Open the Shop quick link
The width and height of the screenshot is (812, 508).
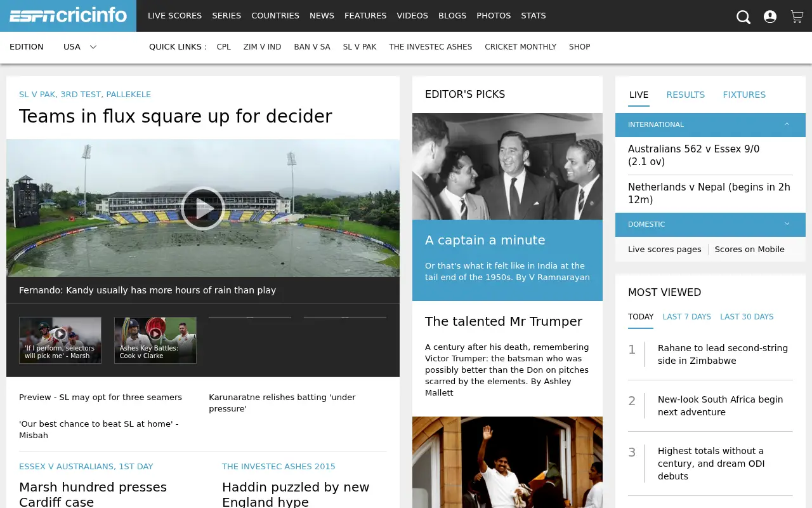pyautogui.click(x=579, y=47)
